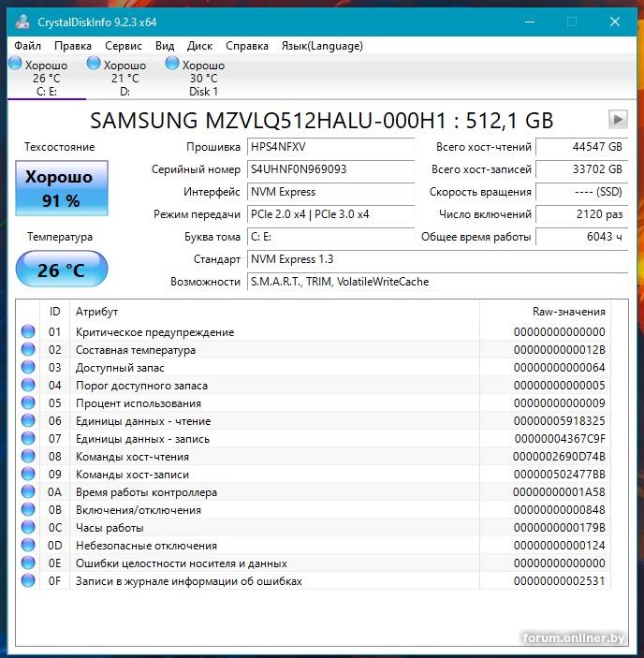Click status orb of attribute 03
This screenshot has height=658, width=644.
[x=28, y=367]
